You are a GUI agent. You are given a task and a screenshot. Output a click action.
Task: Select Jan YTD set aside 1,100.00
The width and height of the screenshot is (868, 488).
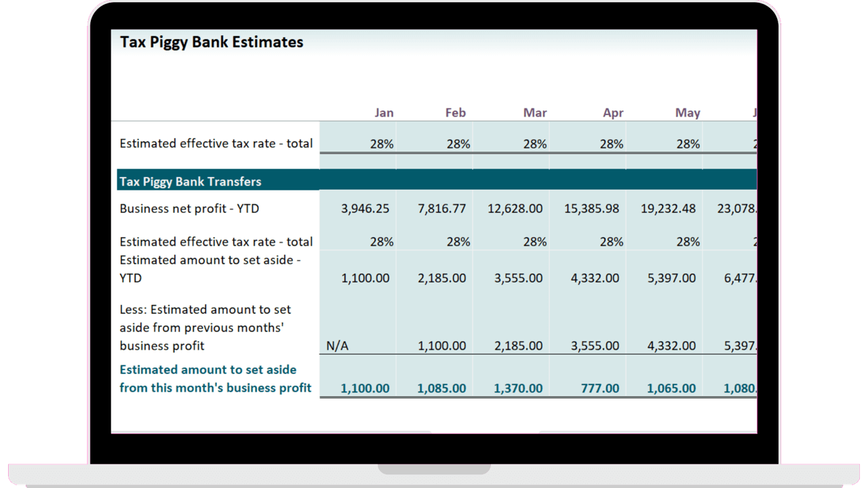366,278
